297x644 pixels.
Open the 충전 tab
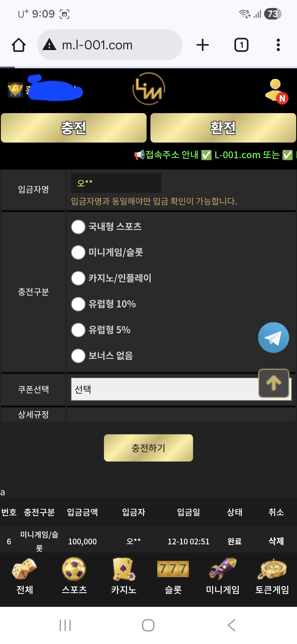(x=74, y=128)
